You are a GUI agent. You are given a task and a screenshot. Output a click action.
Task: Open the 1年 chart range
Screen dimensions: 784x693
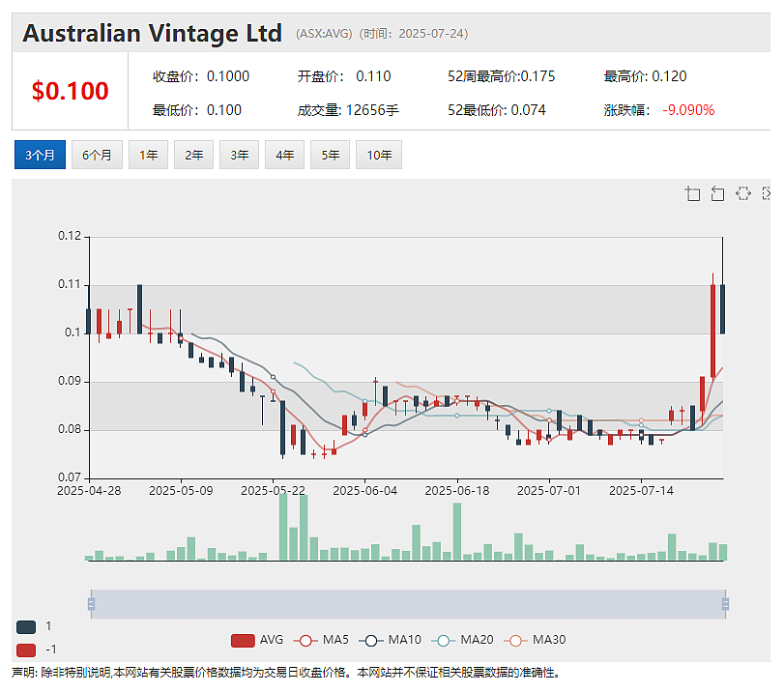pos(149,155)
